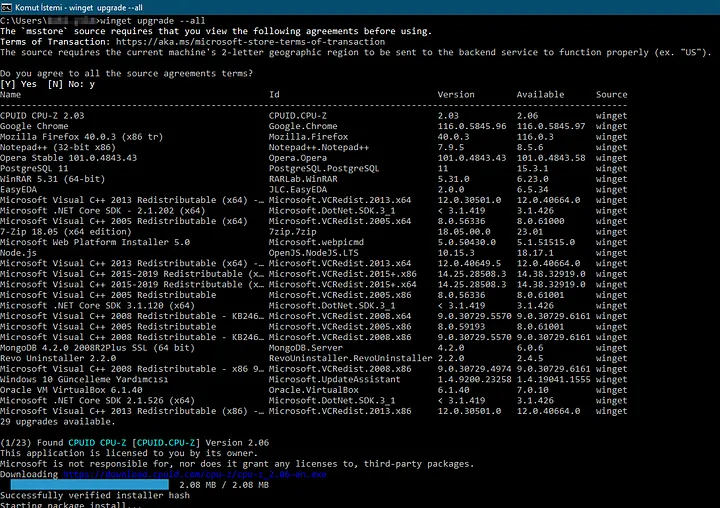
Task: Click the Command Prompt icon in title bar
Action: [8, 7]
